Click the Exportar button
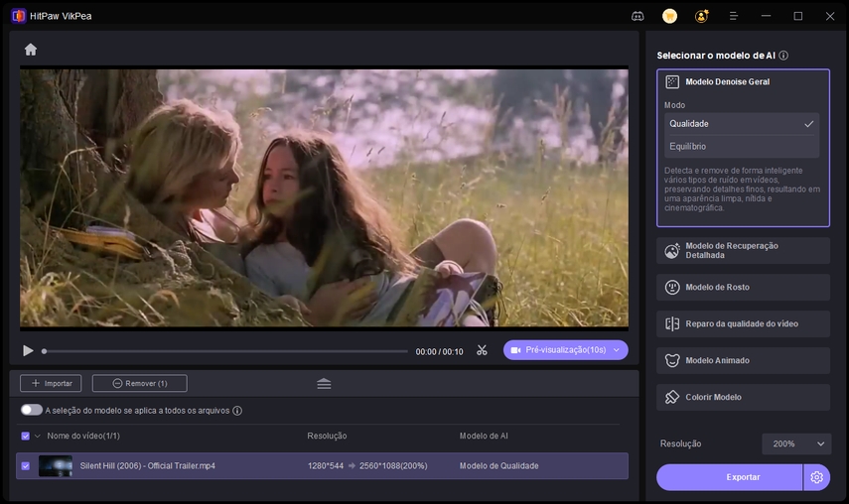849x504 pixels. tap(729, 477)
